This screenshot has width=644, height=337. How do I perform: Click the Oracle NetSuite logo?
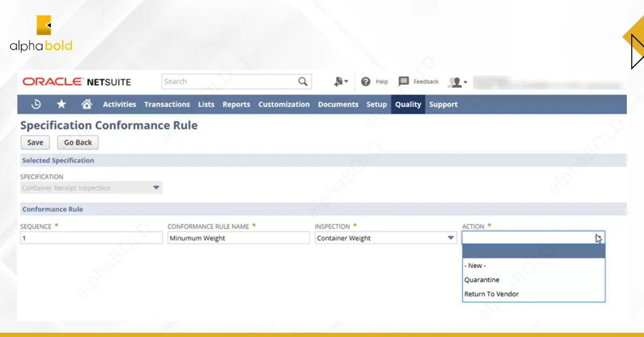tap(77, 82)
